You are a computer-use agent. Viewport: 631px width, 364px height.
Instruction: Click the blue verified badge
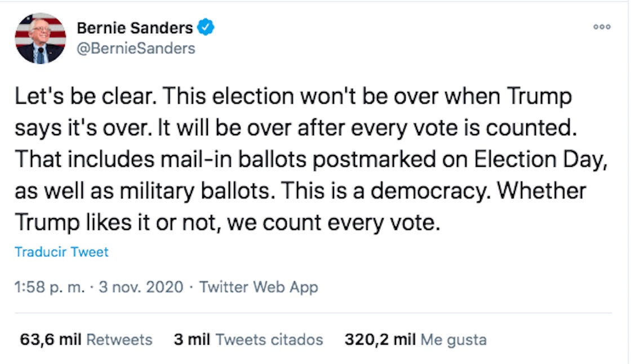pos(206,27)
